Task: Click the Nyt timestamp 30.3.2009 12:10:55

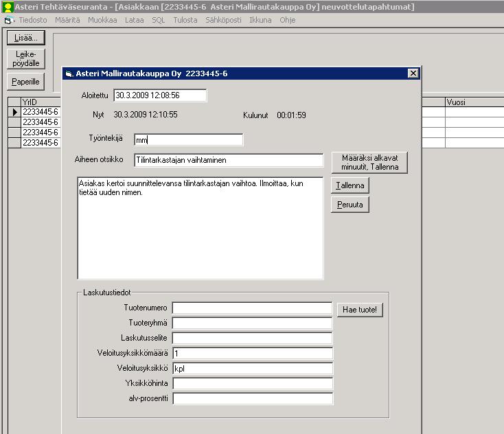Action: [146, 115]
